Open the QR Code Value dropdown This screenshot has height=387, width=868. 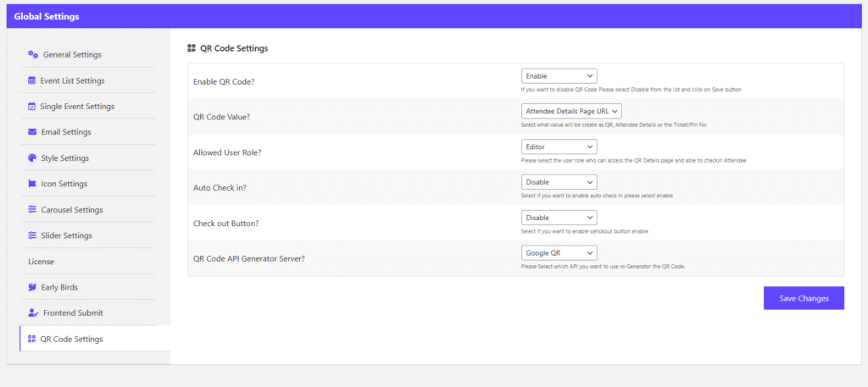click(x=572, y=111)
